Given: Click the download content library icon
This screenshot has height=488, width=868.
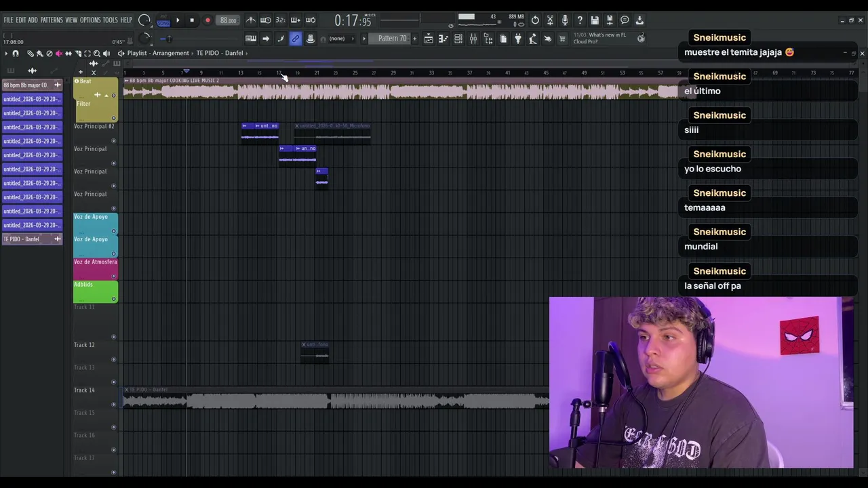Looking at the screenshot, I should pyautogui.click(x=639, y=20).
